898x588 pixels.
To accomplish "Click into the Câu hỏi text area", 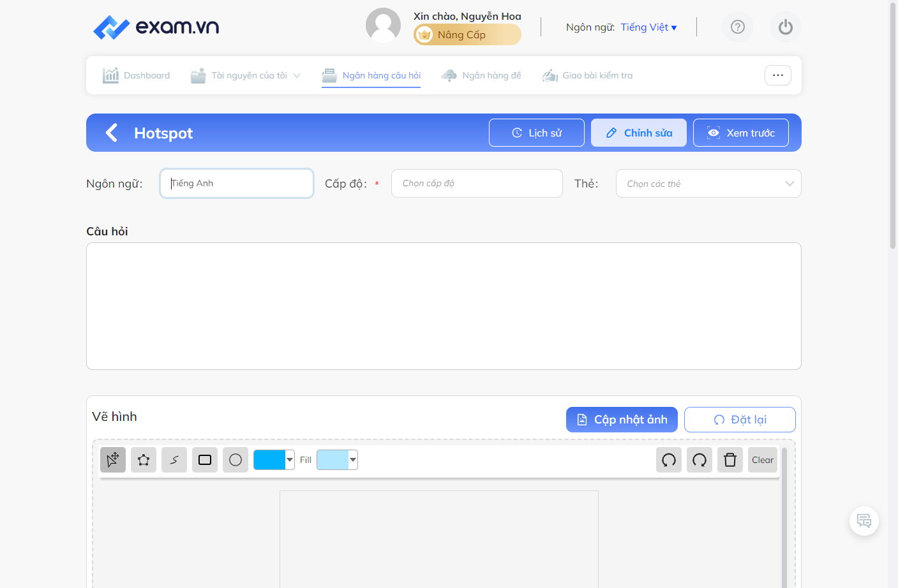I will (444, 306).
